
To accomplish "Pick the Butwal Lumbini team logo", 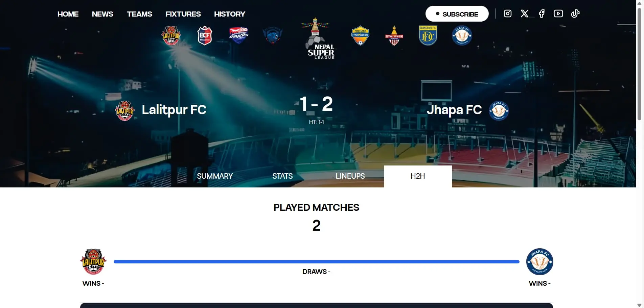I will (394, 35).
